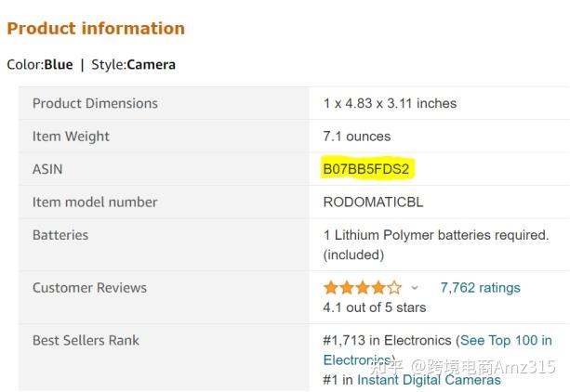Click the empty fifth rating star

pos(395,288)
